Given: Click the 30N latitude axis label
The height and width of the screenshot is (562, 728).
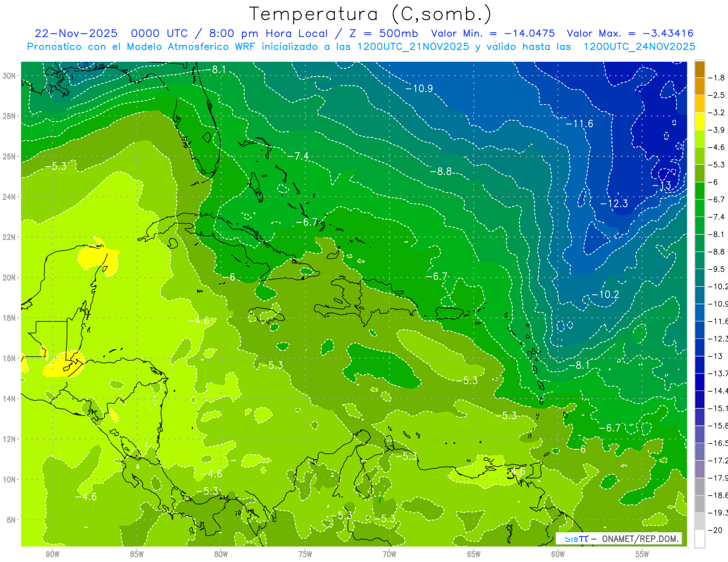Looking at the screenshot, I should coord(9,76).
